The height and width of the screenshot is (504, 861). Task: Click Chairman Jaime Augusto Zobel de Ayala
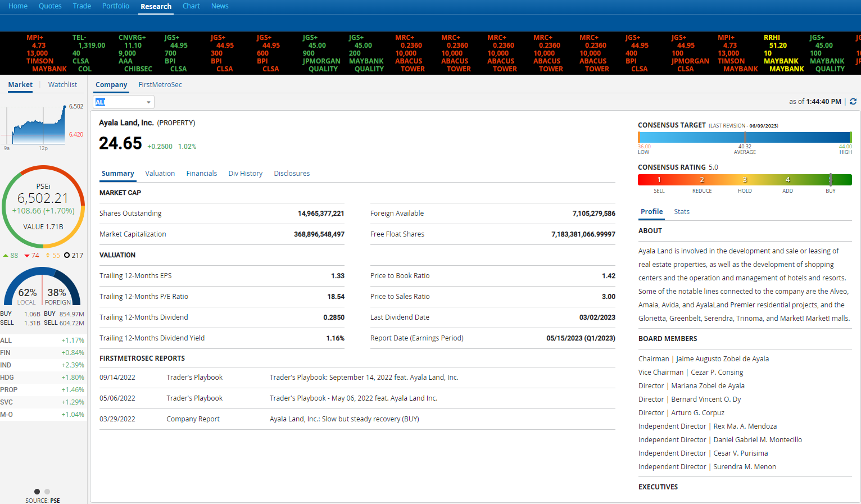point(704,359)
